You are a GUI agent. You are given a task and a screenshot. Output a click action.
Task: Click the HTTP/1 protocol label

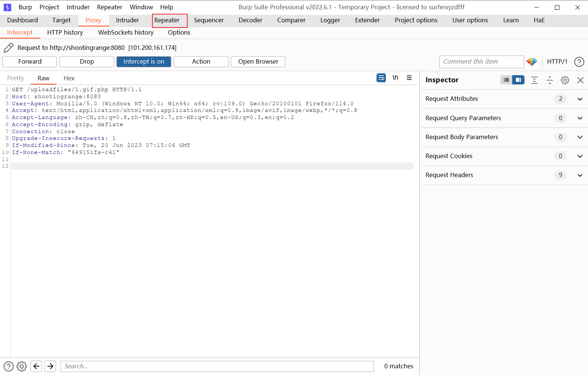(x=557, y=62)
